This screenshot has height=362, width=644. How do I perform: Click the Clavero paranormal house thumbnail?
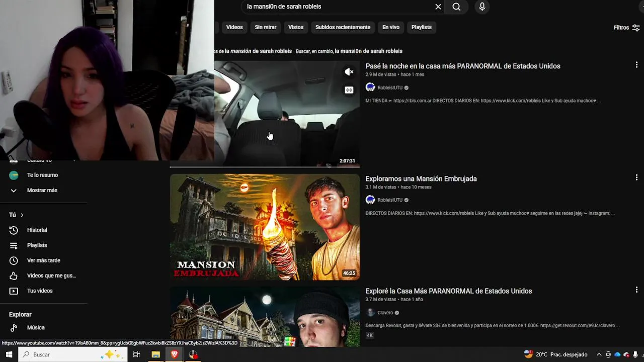(265, 316)
